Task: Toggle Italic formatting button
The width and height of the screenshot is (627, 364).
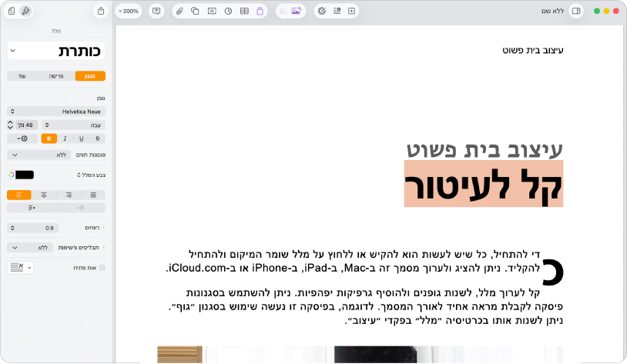Action: tap(65, 139)
